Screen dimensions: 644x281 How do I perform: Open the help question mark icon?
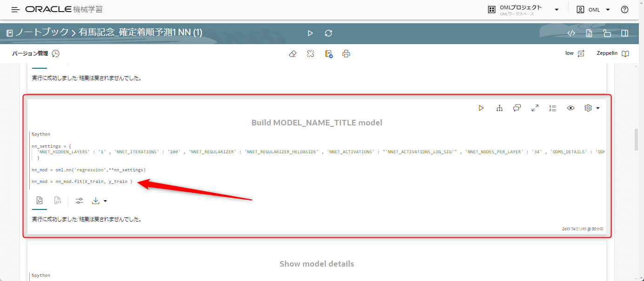click(x=624, y=10)
